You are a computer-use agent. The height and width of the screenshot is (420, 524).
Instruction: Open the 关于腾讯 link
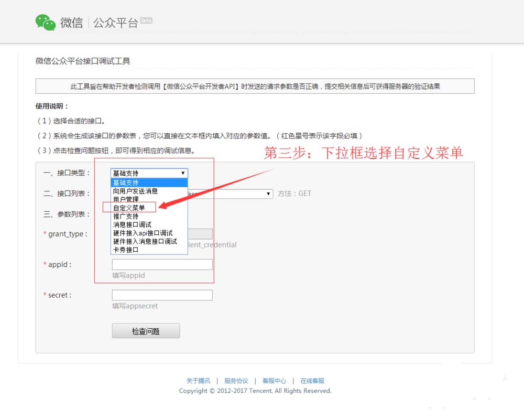point(198,381)
